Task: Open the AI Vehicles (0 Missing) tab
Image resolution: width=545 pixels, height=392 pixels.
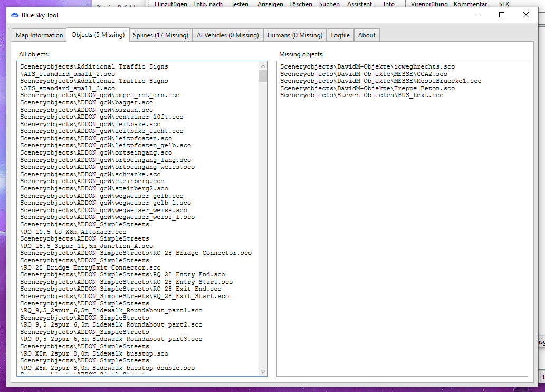Action: [x=228, y=35]
